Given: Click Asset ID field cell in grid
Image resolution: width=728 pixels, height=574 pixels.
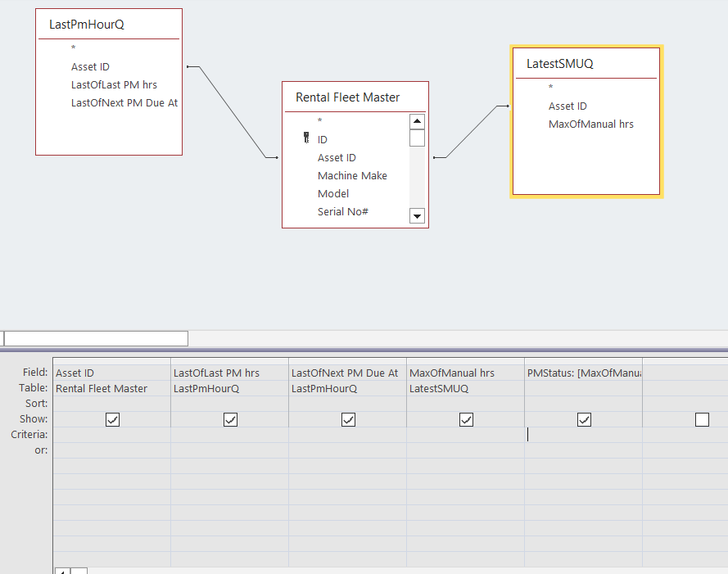Looking at the screenshot, I should (x=112, y=373).
